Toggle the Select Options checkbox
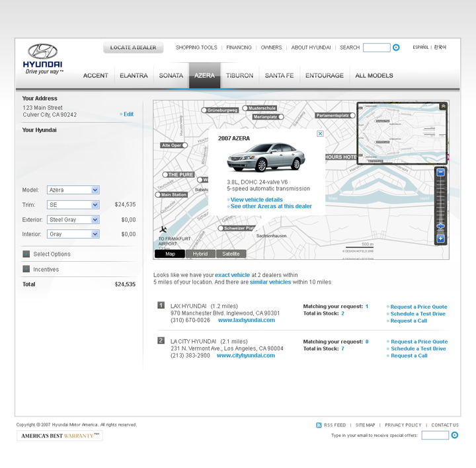This screenshot has width=476, height=468. [x=26, y=254]
